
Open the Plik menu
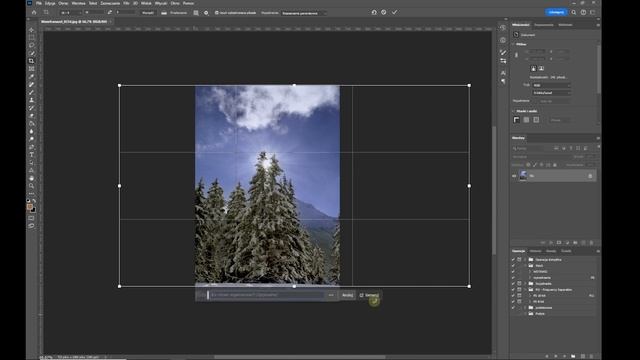39,3
